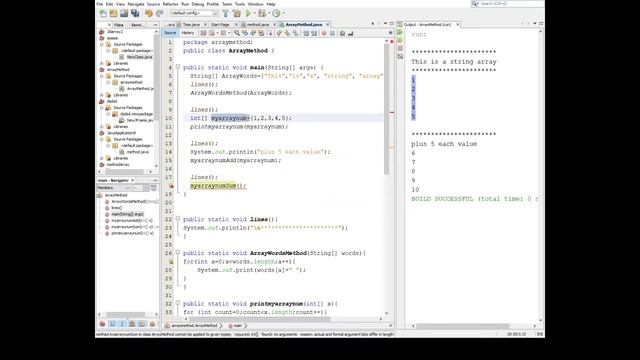Click the Source view button

[170, 33]
